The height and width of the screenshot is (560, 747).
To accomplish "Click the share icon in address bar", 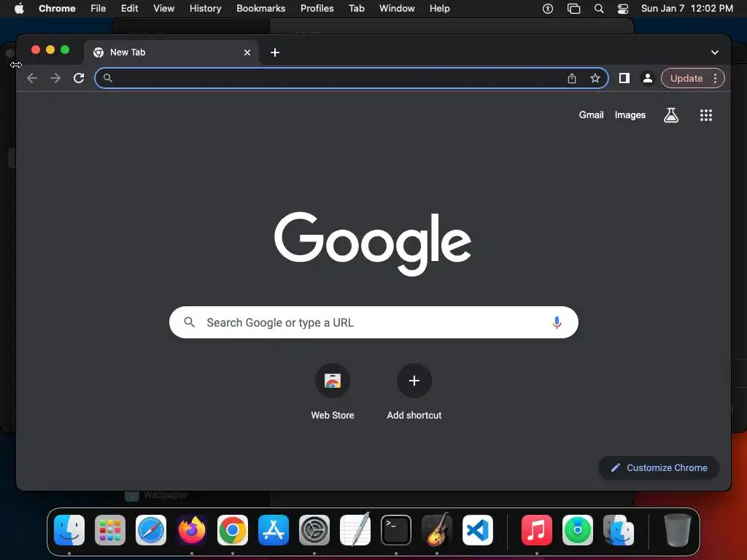I will pyautogui.click(x=572, y=78).
